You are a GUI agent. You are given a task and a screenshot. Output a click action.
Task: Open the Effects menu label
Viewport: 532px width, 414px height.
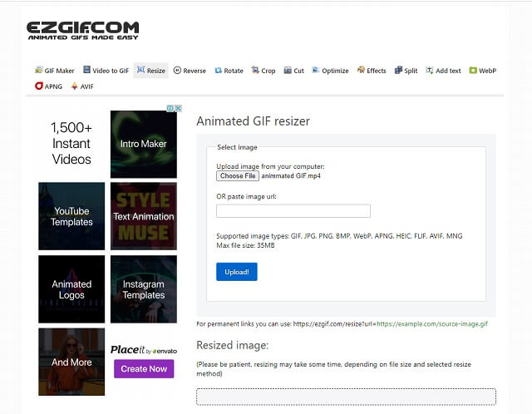tap(377, 71)
